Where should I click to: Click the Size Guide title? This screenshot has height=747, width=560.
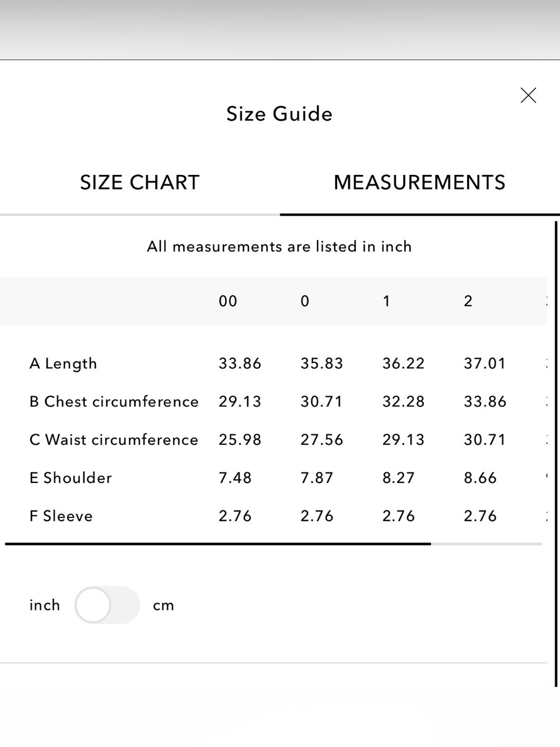pyautogui.click(x=279, y=114)
